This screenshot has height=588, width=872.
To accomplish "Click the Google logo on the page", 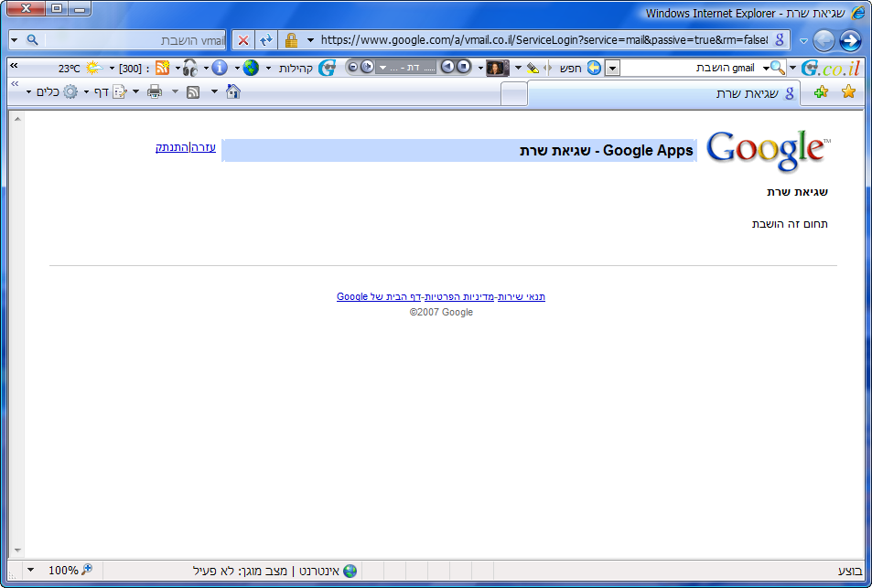I will point(768,151).
